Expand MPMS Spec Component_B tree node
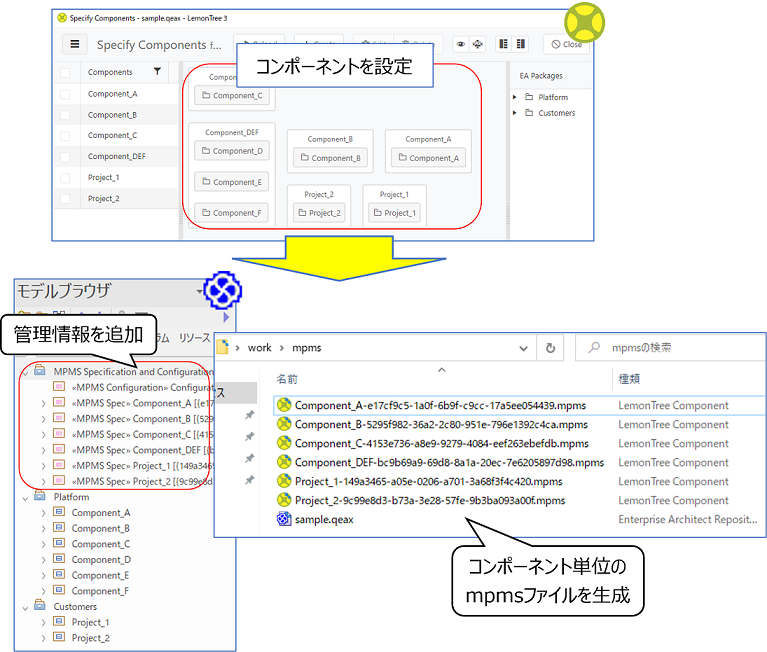This screenshot has width=767, height=652. pos(44,419)
